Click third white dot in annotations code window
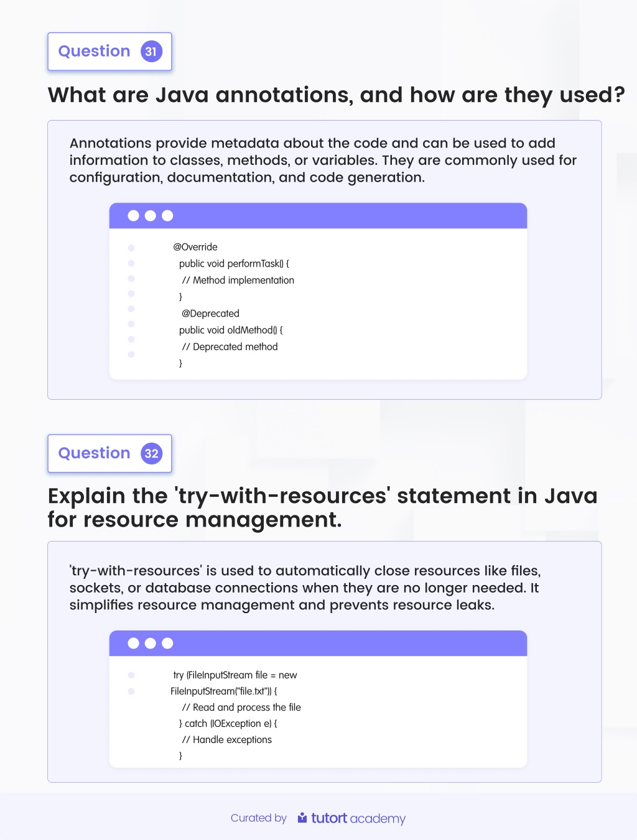Viewport: 637px width, 840px height. coord(167,216)
